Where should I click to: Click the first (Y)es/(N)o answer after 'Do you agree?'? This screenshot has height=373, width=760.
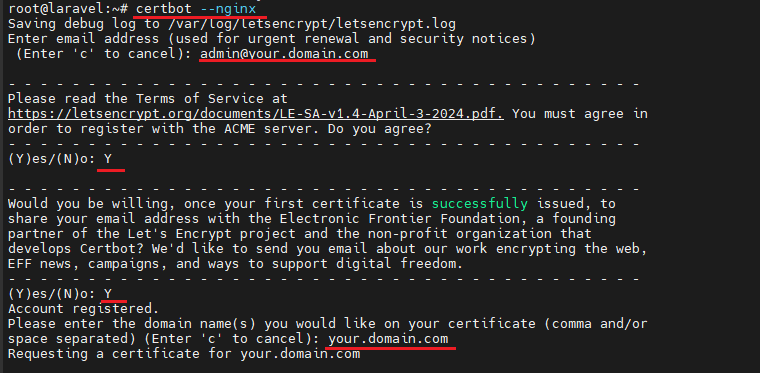point(108,159)
